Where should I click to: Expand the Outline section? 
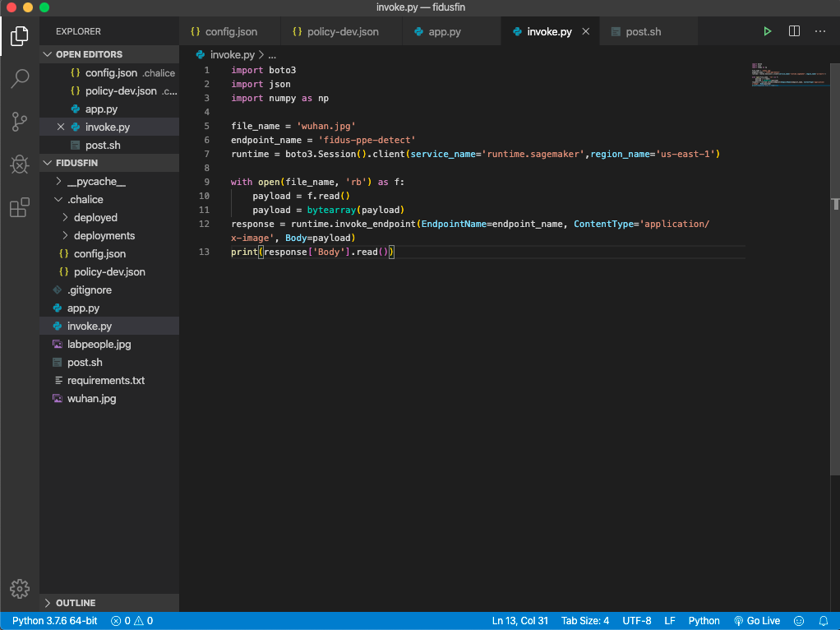[x=48, y=603]
